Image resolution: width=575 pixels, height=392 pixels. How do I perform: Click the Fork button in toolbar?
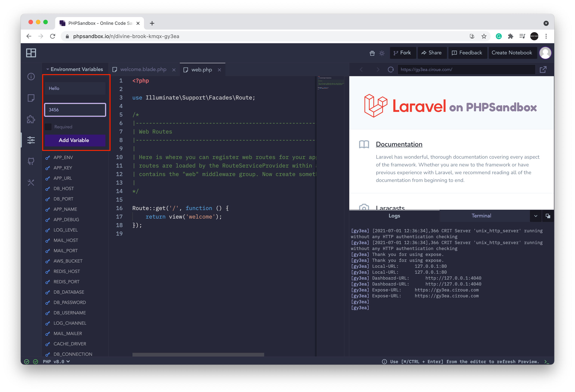coord(402,53)
